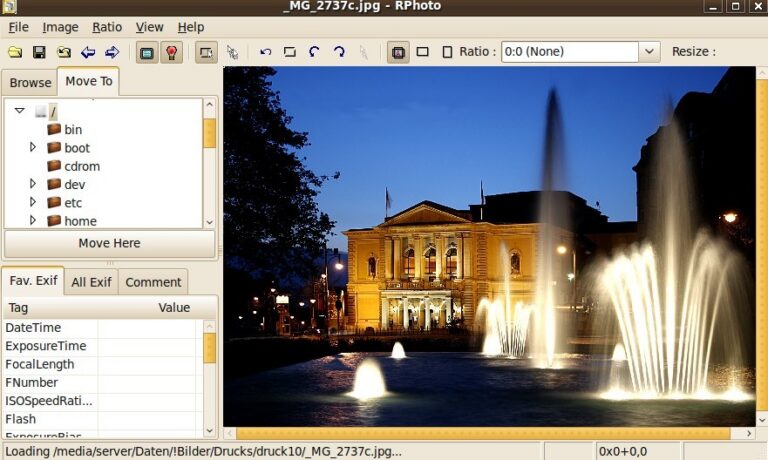Viewport: 768px width, 460px height.
Task: Open the Help menu
Action: (x=191, y=27)
